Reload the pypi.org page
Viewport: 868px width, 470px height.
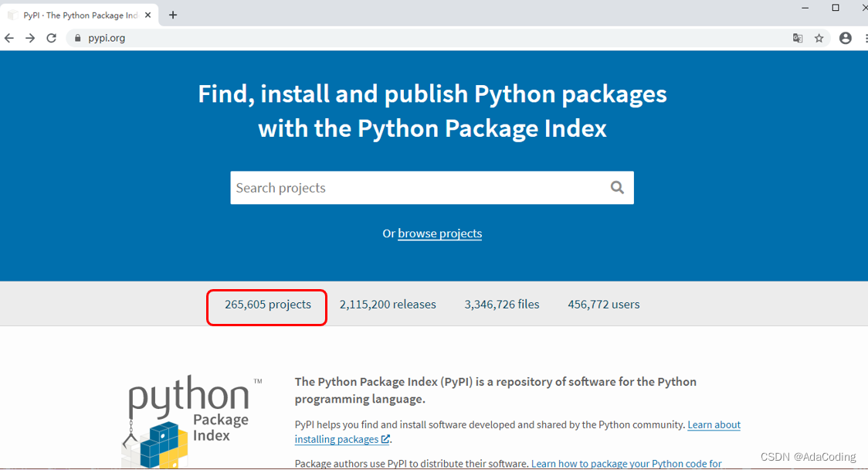pyautogui.click(x=52, y=38)
